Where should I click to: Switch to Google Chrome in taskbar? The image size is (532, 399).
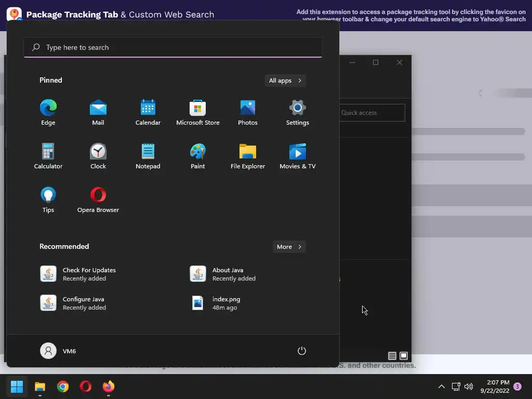click(x=63, y=387)
